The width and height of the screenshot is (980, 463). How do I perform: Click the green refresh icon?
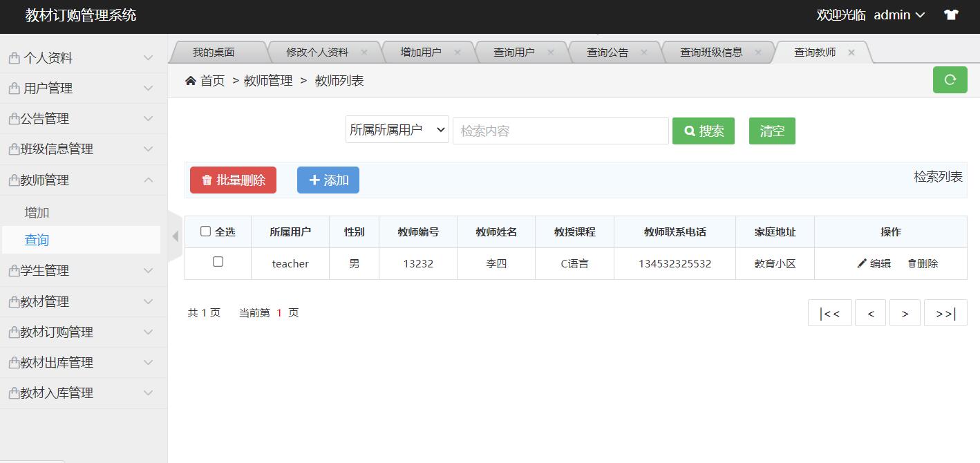pyautogui.click(x=950, y=79)
